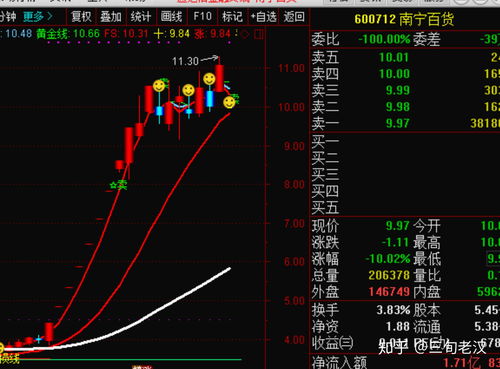500x369 pixels.
Task: Click the 现价 value 9.97
Action: pyautogui.click(x=397, y=226)
